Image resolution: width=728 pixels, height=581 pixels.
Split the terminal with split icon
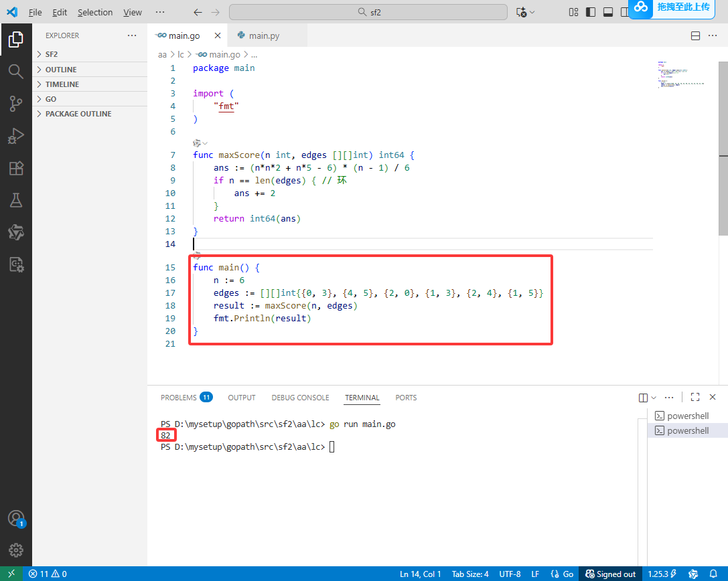pos(643,398)
